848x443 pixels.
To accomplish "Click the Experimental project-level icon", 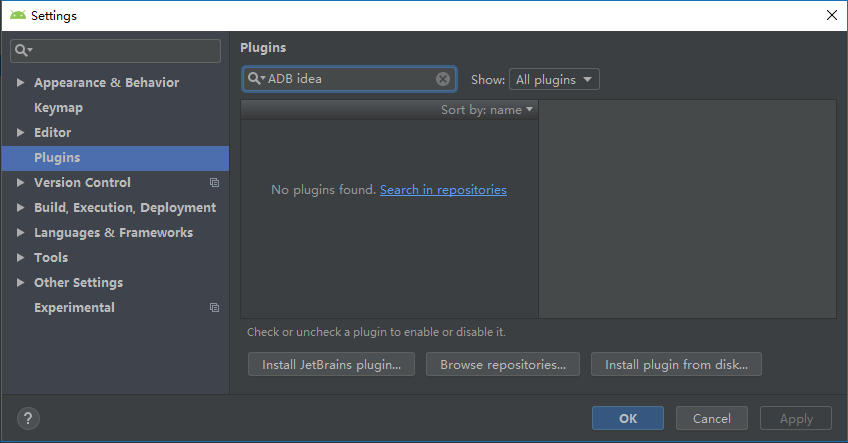I will (x=214, y=308).
